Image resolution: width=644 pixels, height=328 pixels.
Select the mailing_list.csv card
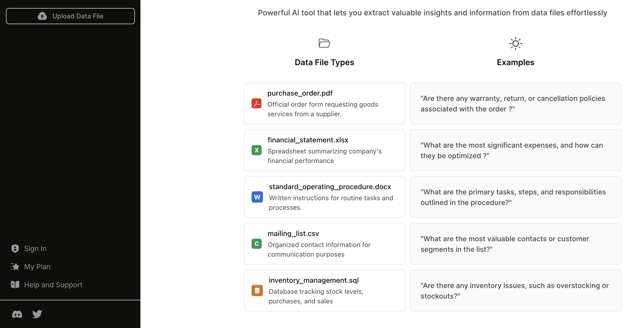pos(324,244)
